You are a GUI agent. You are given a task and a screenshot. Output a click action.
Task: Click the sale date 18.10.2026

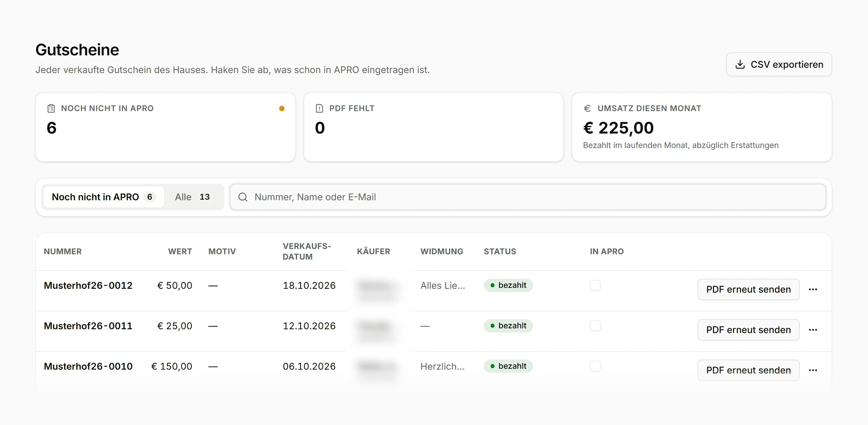[309, 286]
